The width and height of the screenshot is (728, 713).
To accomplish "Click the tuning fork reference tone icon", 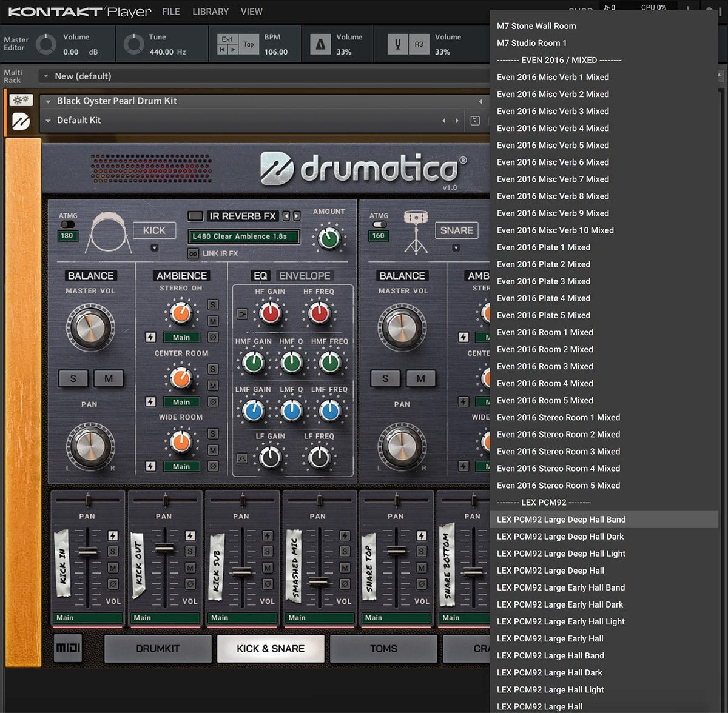I will (x=397, y=44).
